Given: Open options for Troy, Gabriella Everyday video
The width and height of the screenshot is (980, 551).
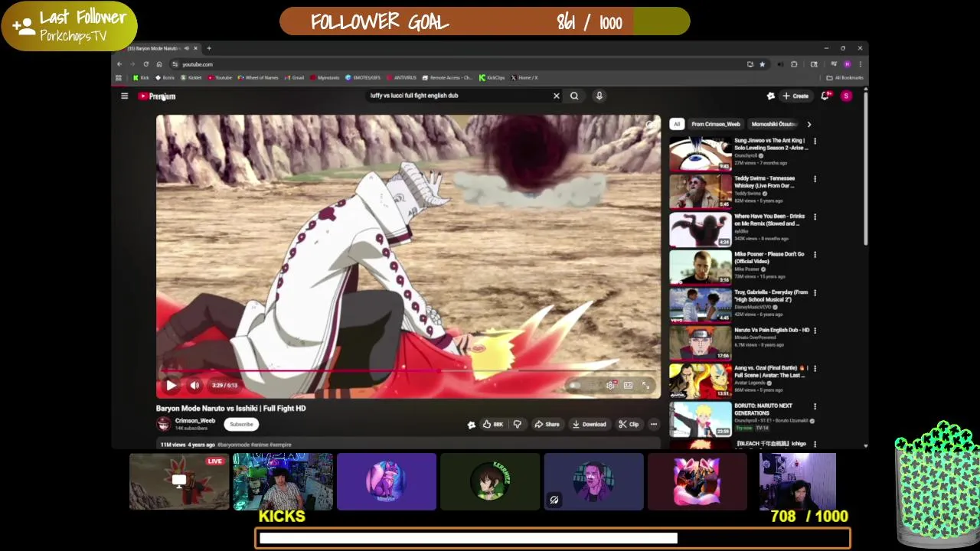Looking at the screenshot, I should tap(815, 292).
